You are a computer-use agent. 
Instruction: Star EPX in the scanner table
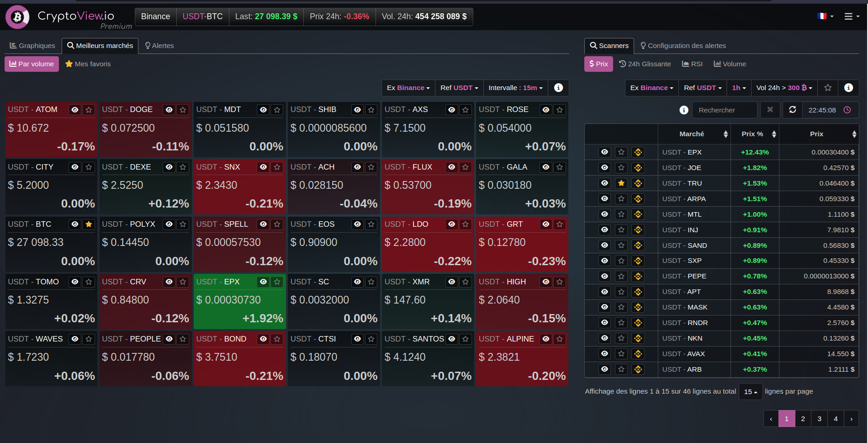pyautogui.click(x=621, y=152)
